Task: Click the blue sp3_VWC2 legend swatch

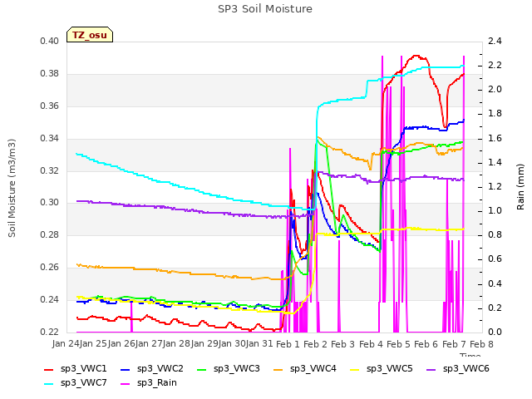Action: [126, 370]
